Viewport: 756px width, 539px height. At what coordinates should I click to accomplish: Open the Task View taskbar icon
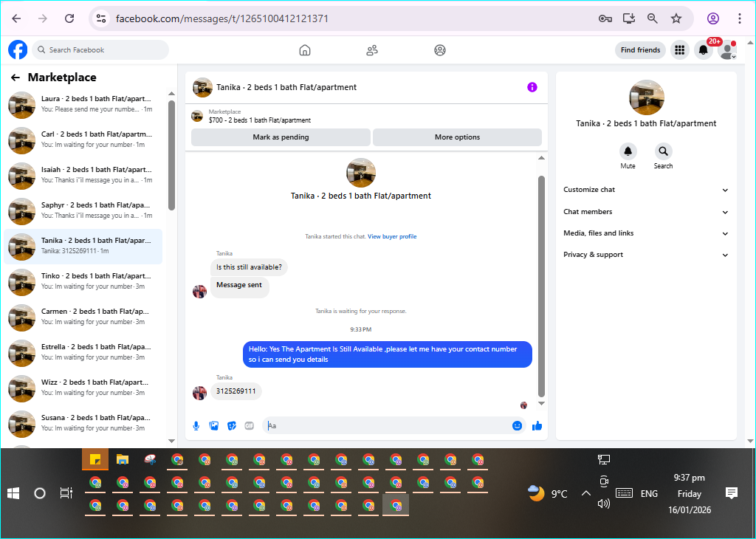pos(66,493)
